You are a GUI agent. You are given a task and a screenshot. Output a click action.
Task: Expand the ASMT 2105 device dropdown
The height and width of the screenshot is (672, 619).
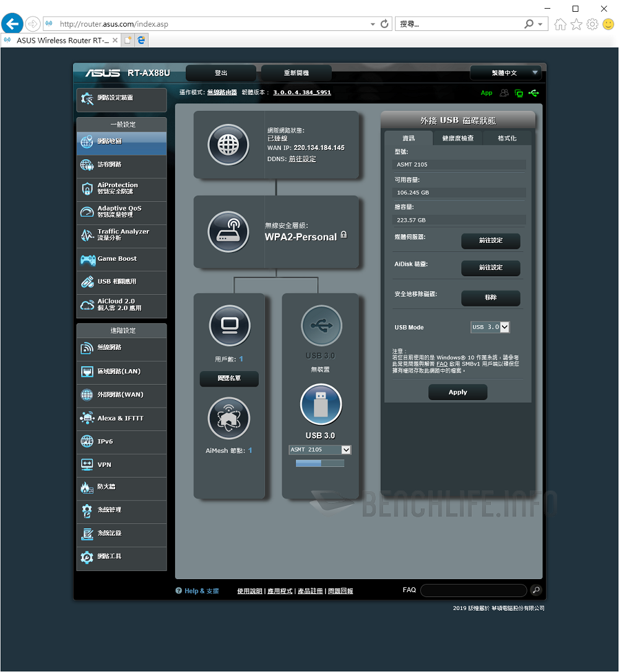320,450
